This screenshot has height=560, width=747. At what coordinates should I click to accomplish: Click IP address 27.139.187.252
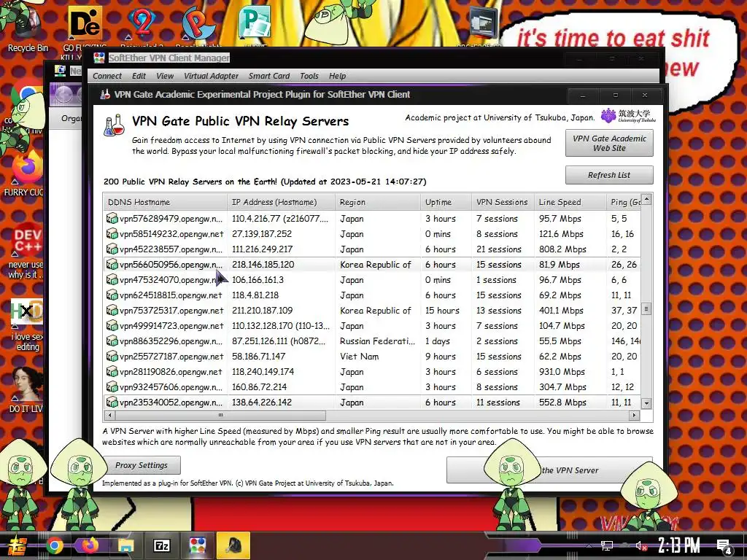pyautogui.click(x=262, y=234)
